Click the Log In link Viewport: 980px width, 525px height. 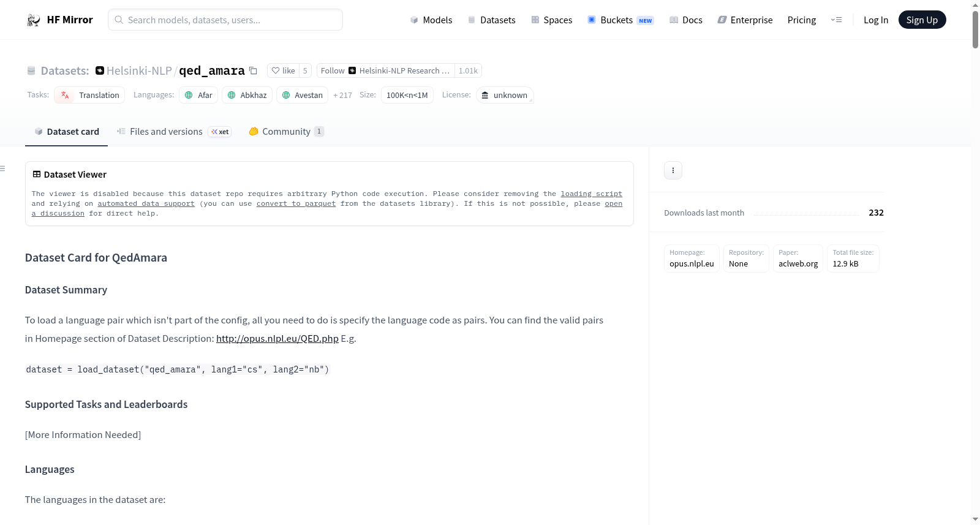(876, 20)
